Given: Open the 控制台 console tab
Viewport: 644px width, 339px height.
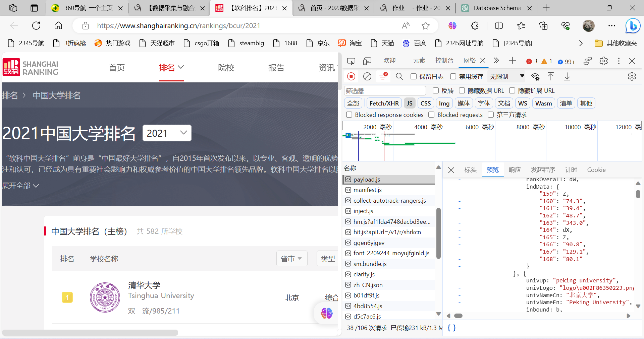Looking at the screenshot, I should coord(444,61).
